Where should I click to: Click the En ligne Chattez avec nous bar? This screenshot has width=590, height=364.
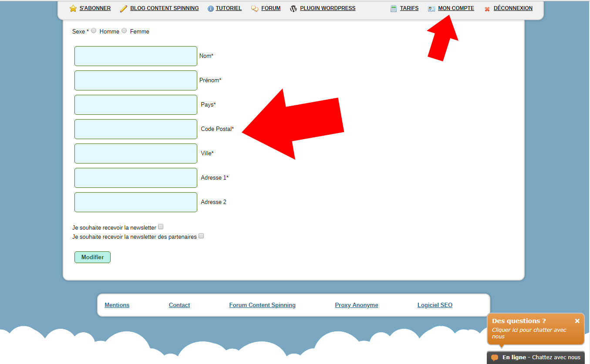[536, 357]
